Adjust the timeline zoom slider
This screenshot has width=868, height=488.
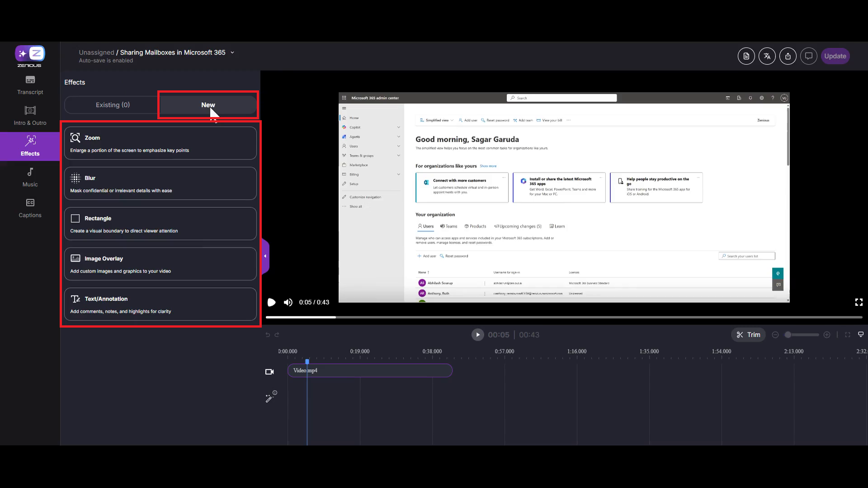(x=801, y=335)
